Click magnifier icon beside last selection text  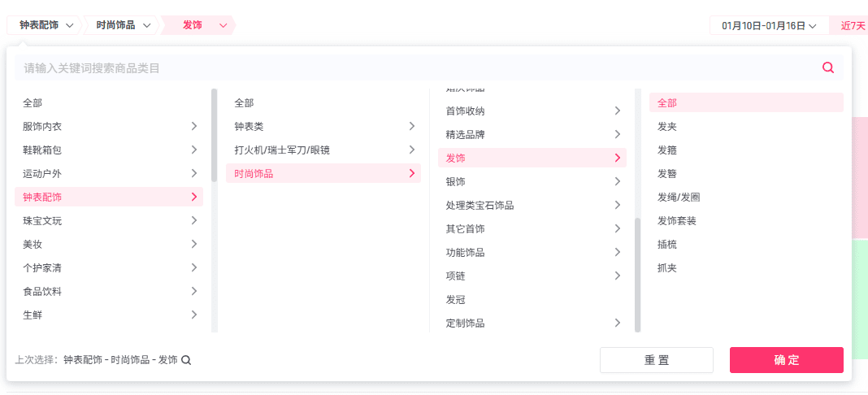pos(186,360)
